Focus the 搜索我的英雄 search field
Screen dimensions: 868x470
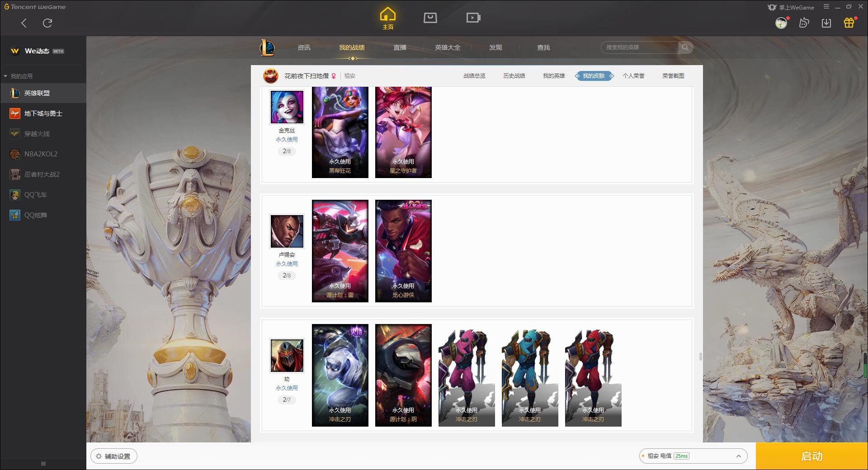[640, 47]
